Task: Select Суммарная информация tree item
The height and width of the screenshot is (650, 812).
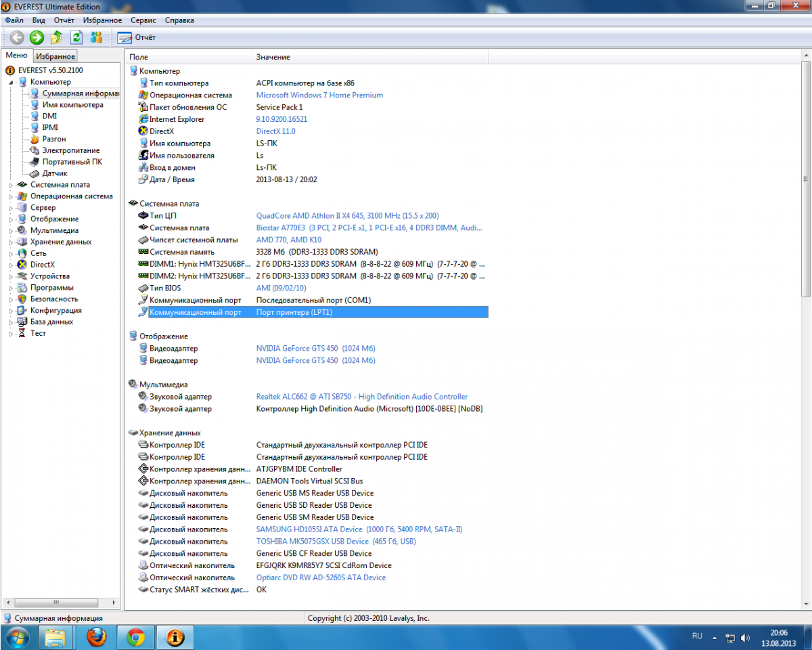Action: coord(80,93)
